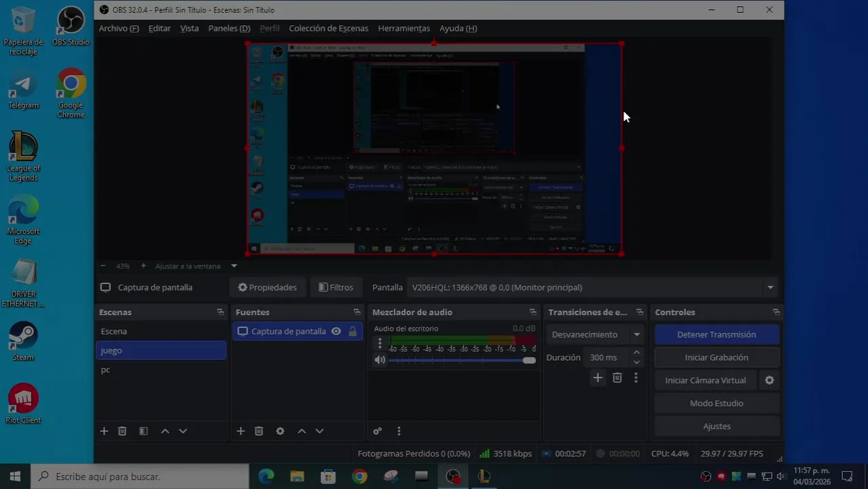Select the pc scene
868x489 pixels.
tap(161, 369)
